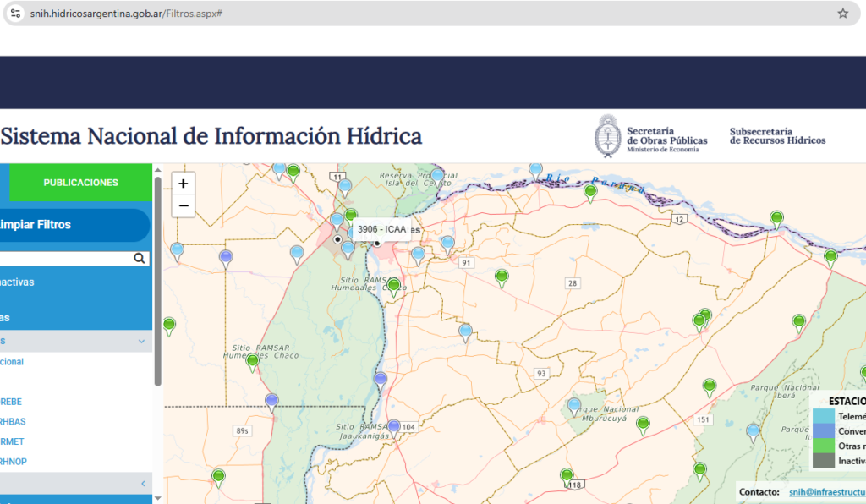Click the sidebar scrollbar thumb
Image resolution: width=866 pixels, height=504 pixels.
click(157, 282)
